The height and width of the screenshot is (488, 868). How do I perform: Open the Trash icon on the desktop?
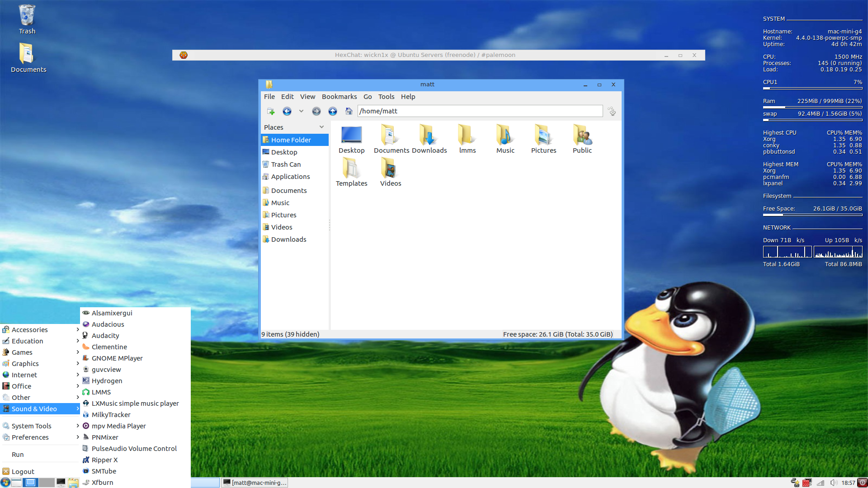(27, 19)
